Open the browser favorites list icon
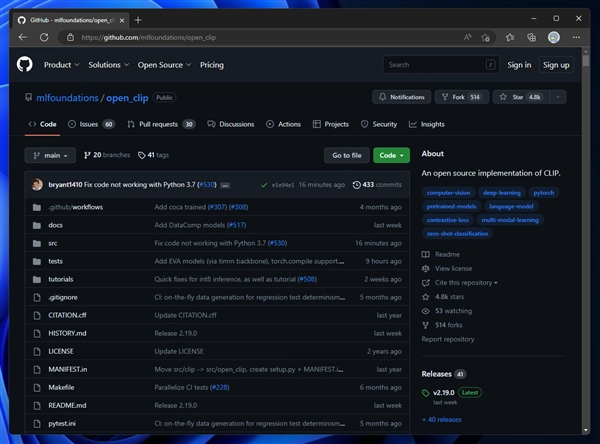Screen dimensions: 600x444 tap(510, 37)
